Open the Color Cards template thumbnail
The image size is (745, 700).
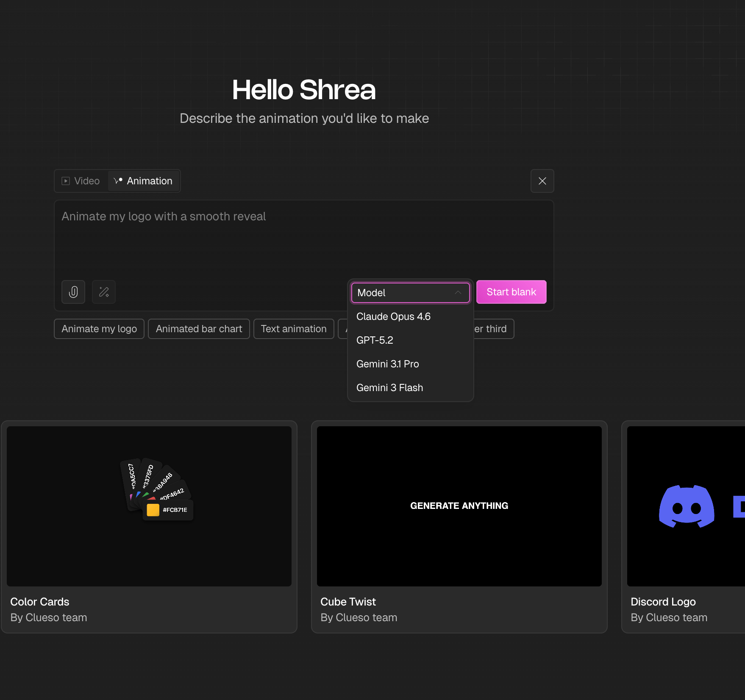click(x=149, y=506)
